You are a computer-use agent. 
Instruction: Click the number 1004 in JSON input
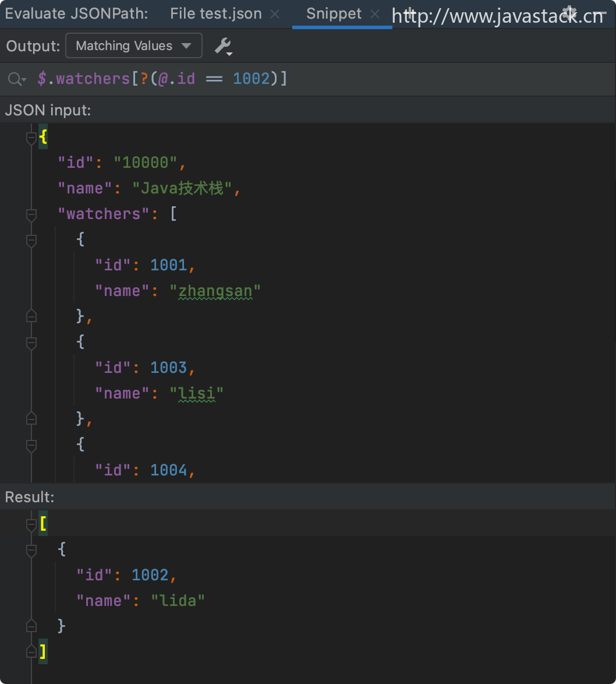(168, 470)
